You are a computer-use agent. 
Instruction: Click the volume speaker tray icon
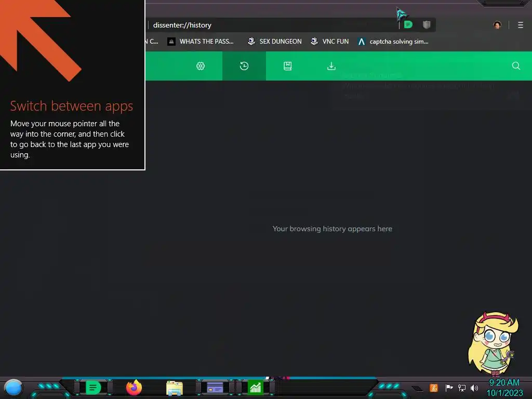click(x=474, y=388)
